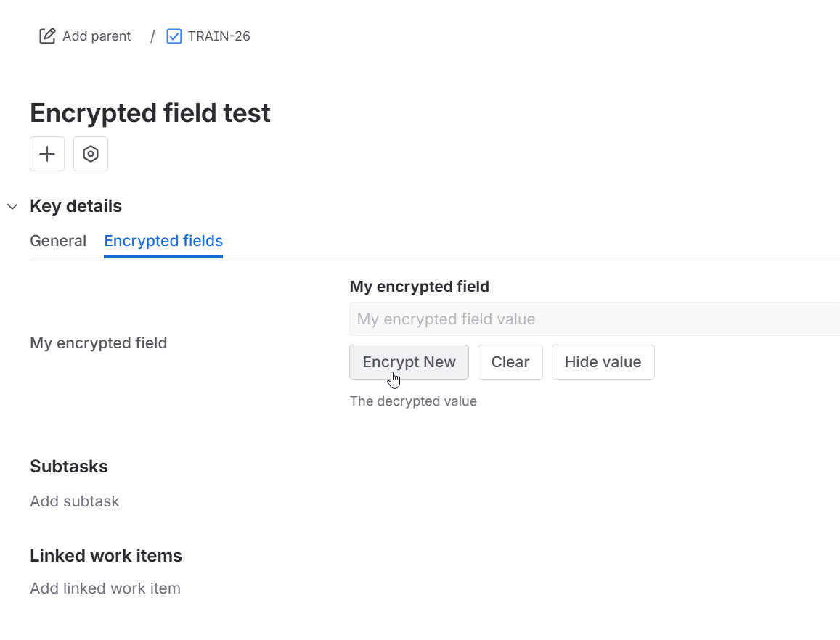The height and width of the screenshot is (640, 840).
Task: Hide the decrypted value with Hide value
Action: pyautogui.click(x=603, y=361)
